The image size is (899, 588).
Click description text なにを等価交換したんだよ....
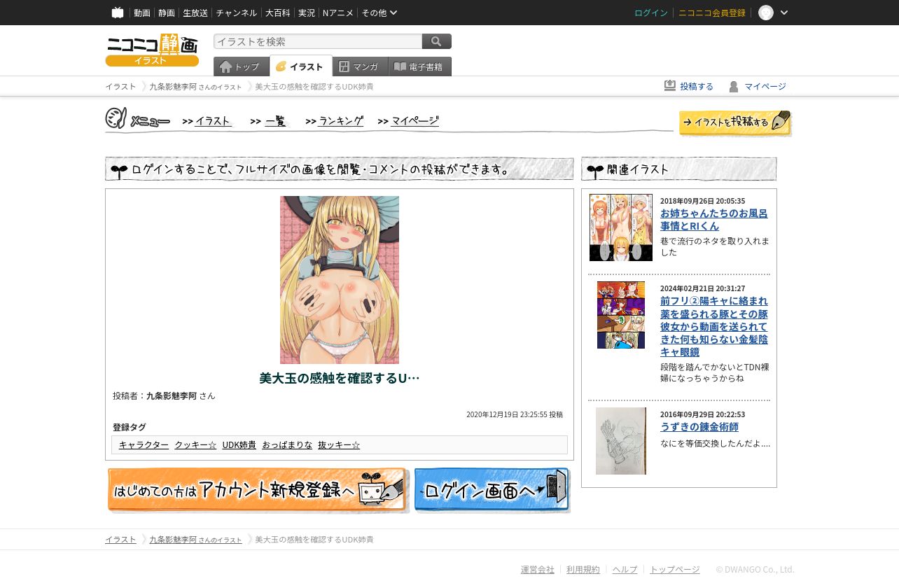click(x=715, y=443)
